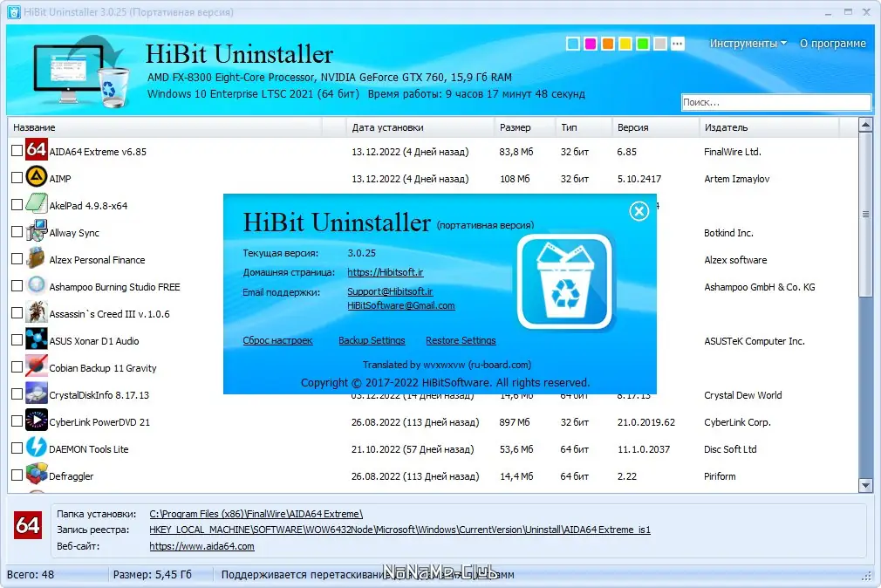881x588 pixels.
Task: Click the HiBit Uninstaller title bar app icon
Action: pos(13,12)
